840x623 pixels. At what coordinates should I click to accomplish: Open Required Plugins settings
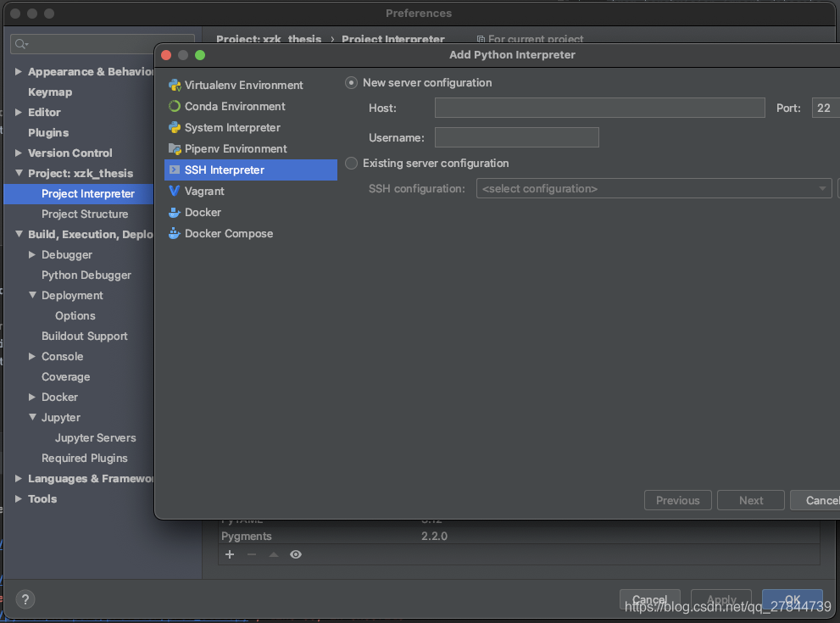click(85, 458)
